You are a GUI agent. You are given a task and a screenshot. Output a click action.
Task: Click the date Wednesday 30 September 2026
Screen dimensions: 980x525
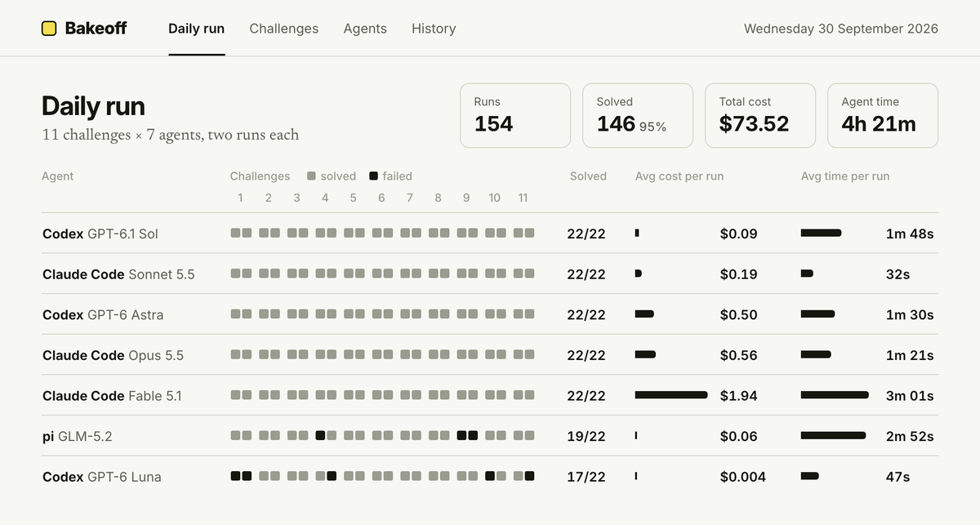coord(841,29)
